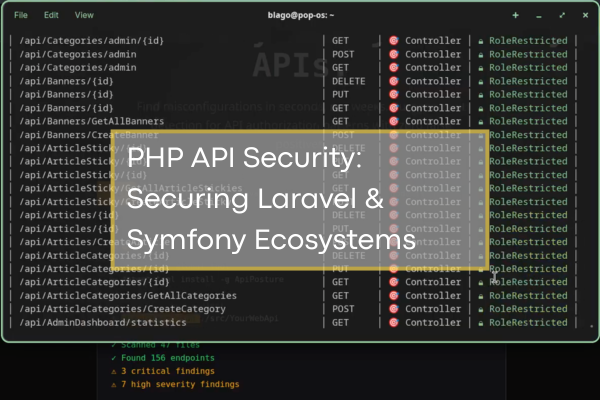Click the lock icon in /api/Banners/GetAllBanners row
Screen dimensions: 600x400
pos(481,122)
